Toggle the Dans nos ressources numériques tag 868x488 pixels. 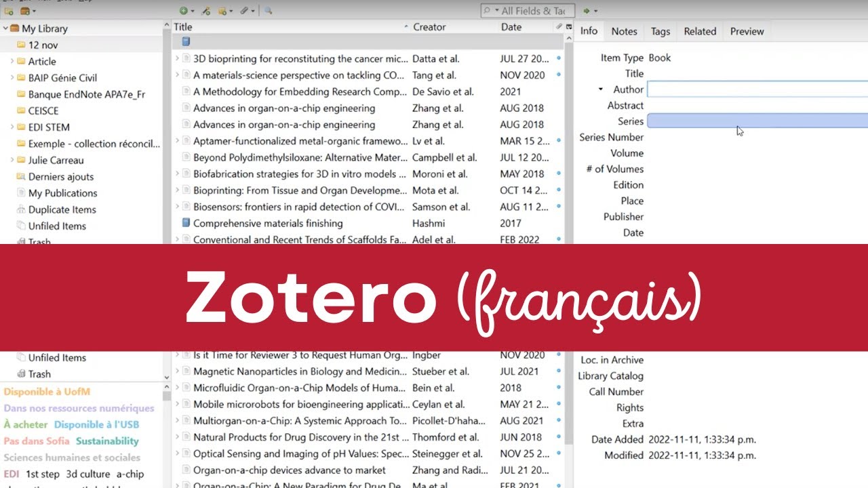[79, 408]
